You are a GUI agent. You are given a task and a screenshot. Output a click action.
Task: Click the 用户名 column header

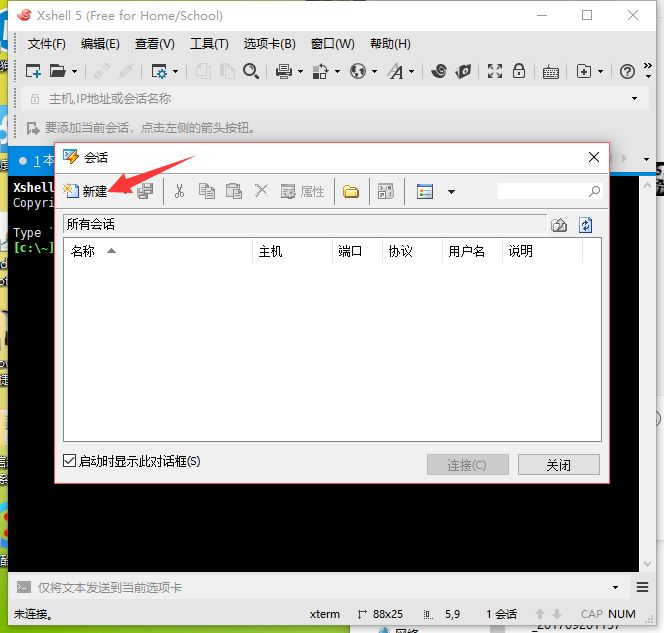click(473, 251)
